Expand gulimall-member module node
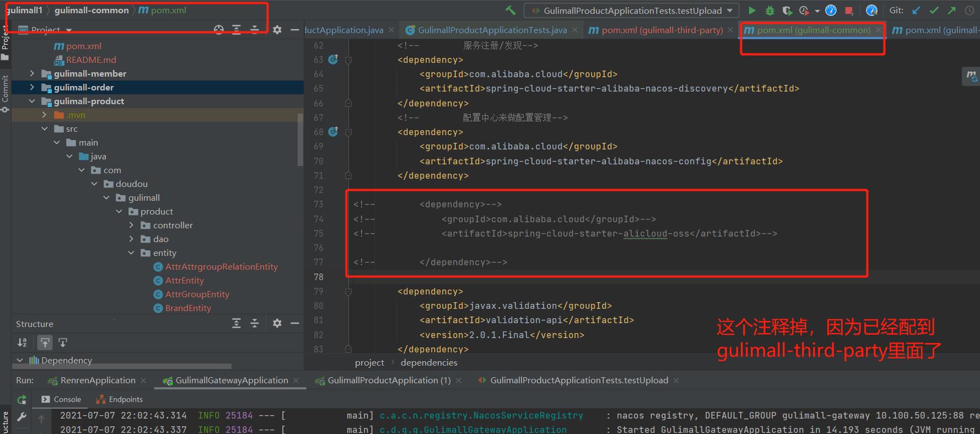 (31, 73)
